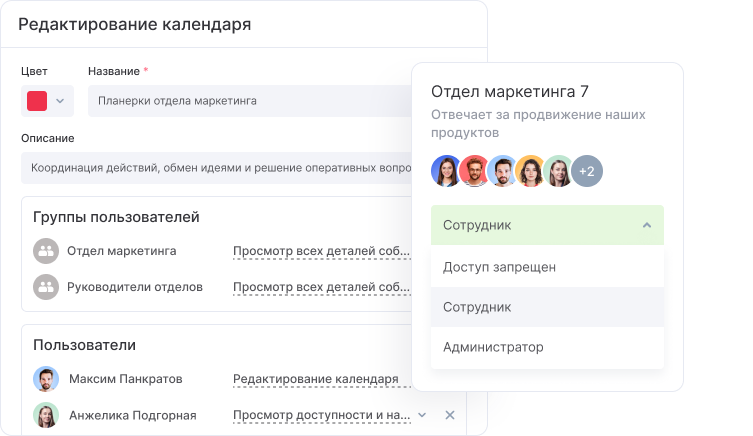Open the red color swatch picker
Screen dimensions: 753x436
37,101
